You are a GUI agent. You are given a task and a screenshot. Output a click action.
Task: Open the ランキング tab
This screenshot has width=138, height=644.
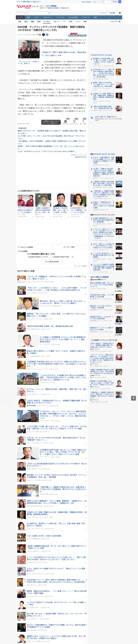coord(86,17)
